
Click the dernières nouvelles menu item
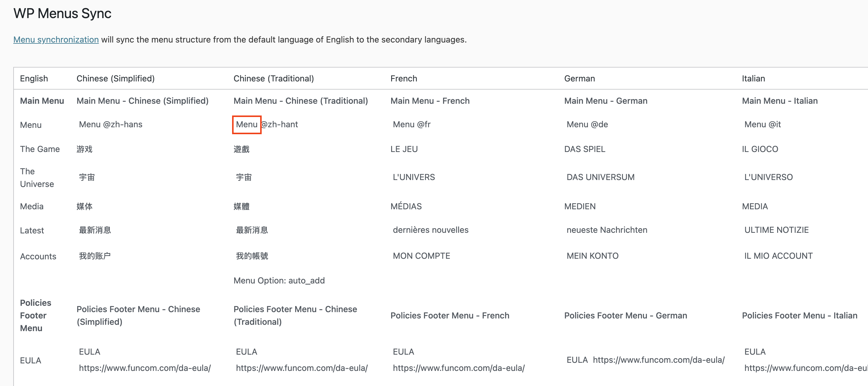click(430, 230)
